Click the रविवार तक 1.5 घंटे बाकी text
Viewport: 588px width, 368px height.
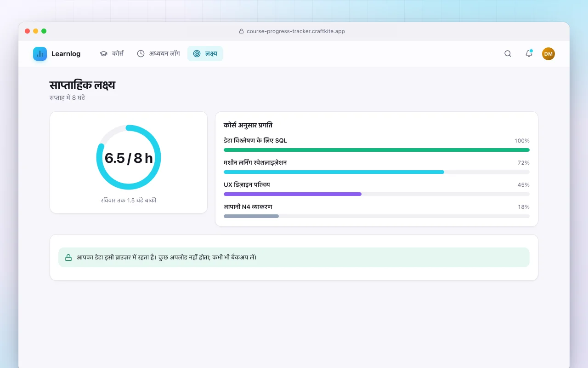click(129, 201)
